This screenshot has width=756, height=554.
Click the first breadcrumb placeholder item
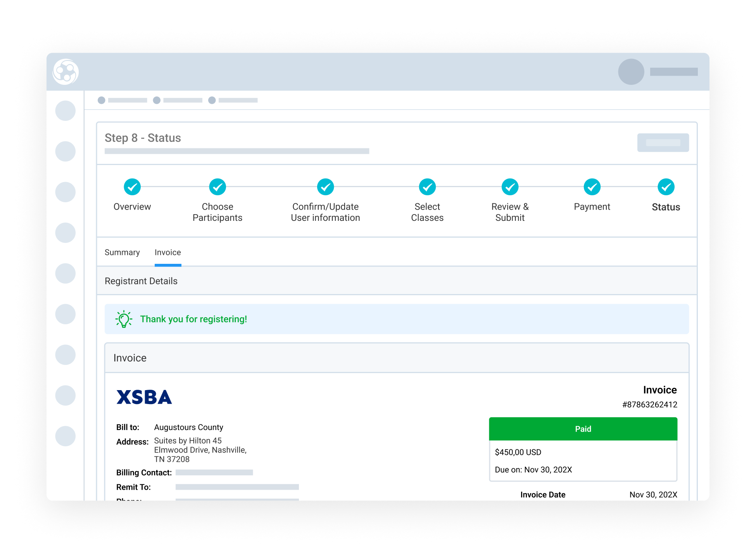(123, 100)
